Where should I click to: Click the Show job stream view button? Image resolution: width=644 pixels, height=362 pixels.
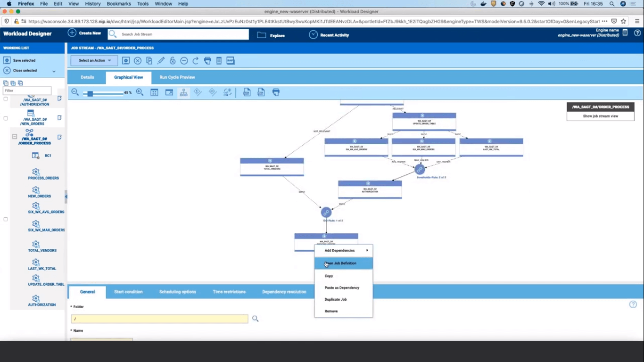(x=600, y=116)
